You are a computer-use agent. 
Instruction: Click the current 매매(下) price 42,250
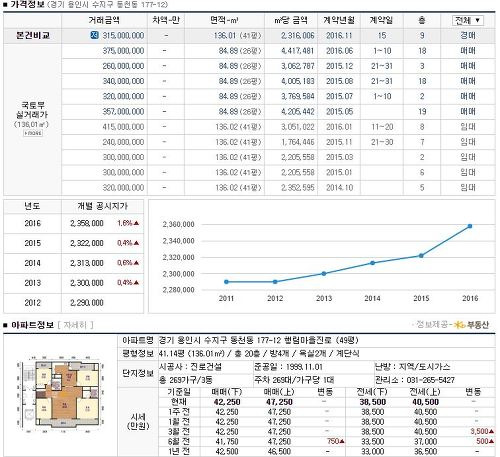point(227,402)
